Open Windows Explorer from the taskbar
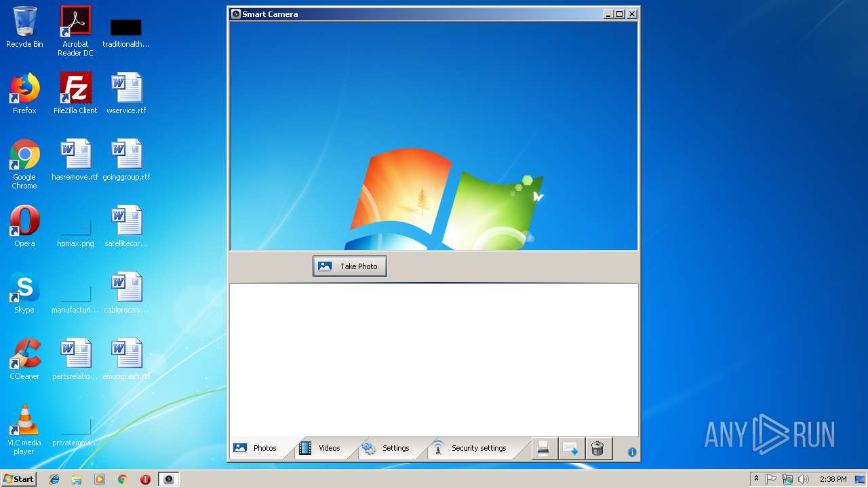868x488 pixels. coord(77,479)
